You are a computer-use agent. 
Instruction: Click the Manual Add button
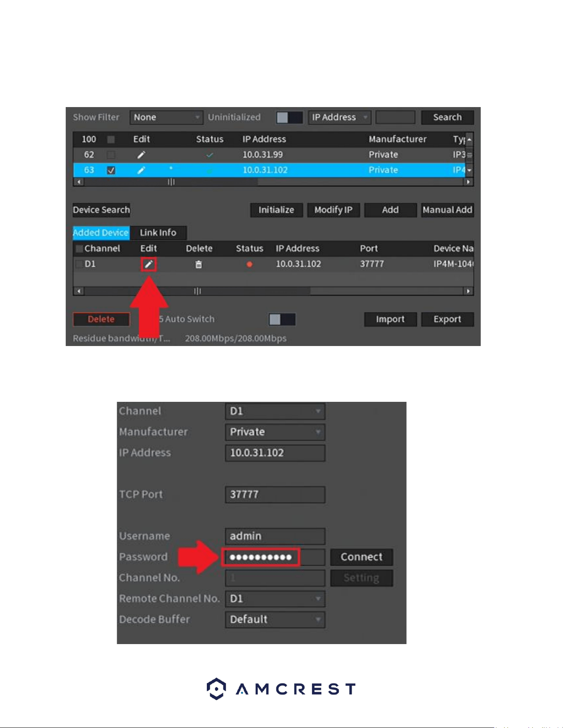[447, 210]
